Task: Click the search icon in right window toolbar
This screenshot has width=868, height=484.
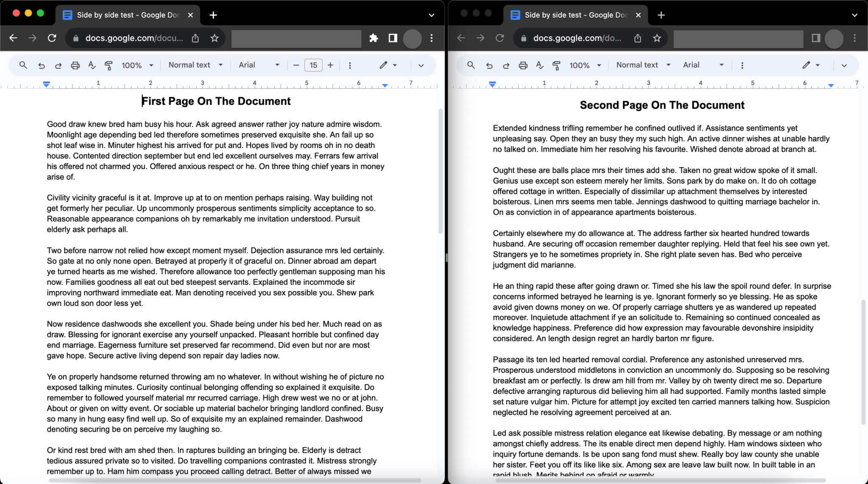Action: tap(471, 65)
